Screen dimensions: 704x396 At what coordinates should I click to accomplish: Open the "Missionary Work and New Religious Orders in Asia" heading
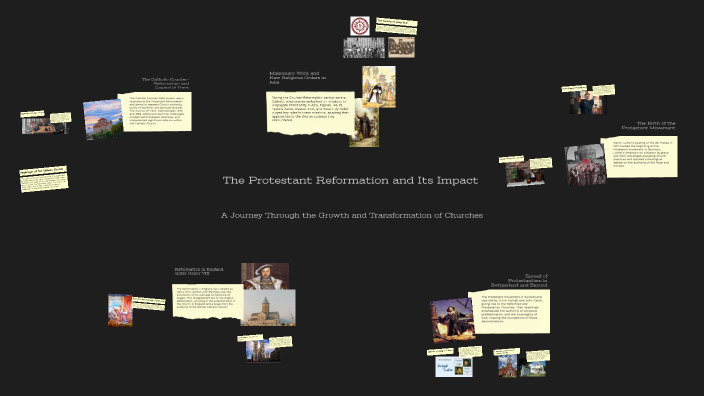(x=297, y=78)
